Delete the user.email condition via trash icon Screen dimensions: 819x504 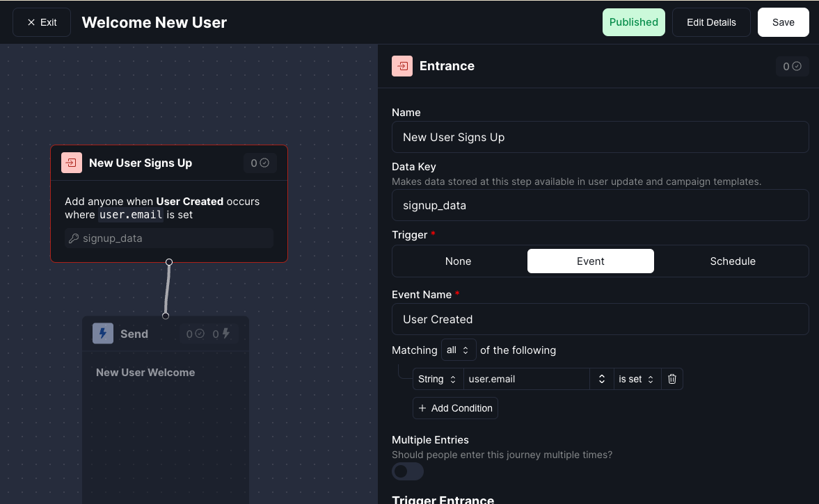coord(671,379)
